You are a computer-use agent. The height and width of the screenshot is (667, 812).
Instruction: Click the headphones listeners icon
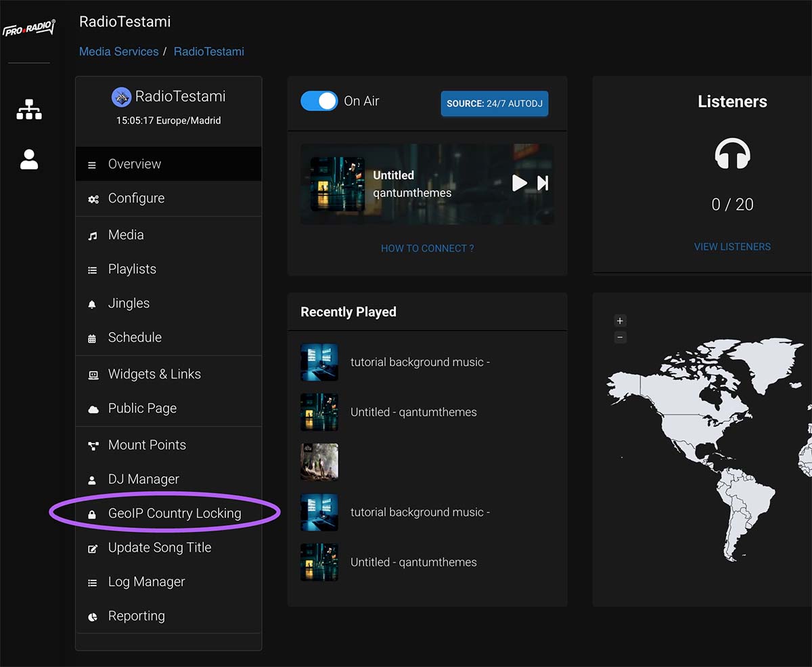[x=732, y=154]
